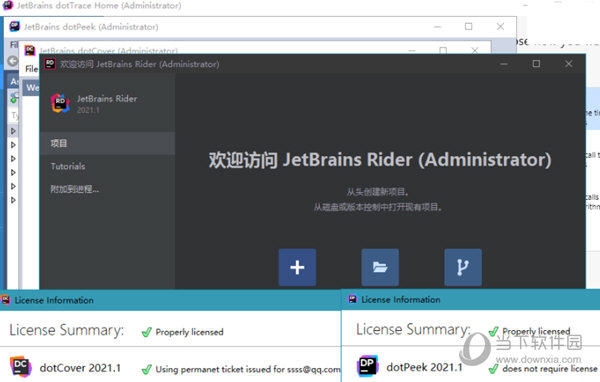Click the 'dotPeek 2021.1' product name
The image size is (600, 382).
[x=424, y=367]
